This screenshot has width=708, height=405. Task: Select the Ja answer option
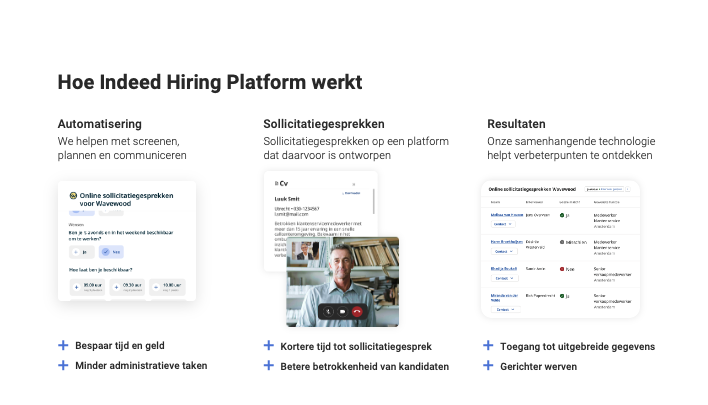click(x=82, y=252)
